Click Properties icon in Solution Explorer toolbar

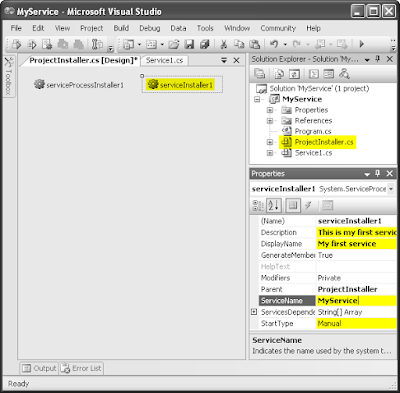[260, 73]
